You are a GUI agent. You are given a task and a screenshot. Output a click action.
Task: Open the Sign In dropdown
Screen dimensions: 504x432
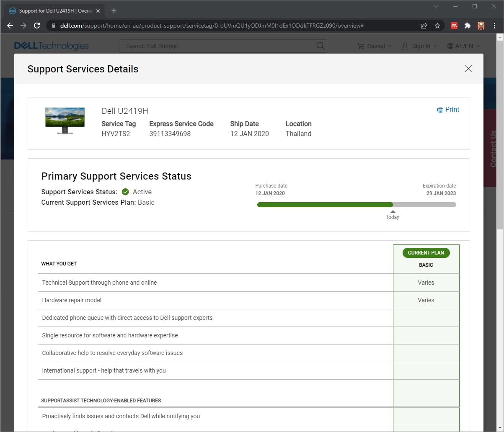(x=419, y=46)
